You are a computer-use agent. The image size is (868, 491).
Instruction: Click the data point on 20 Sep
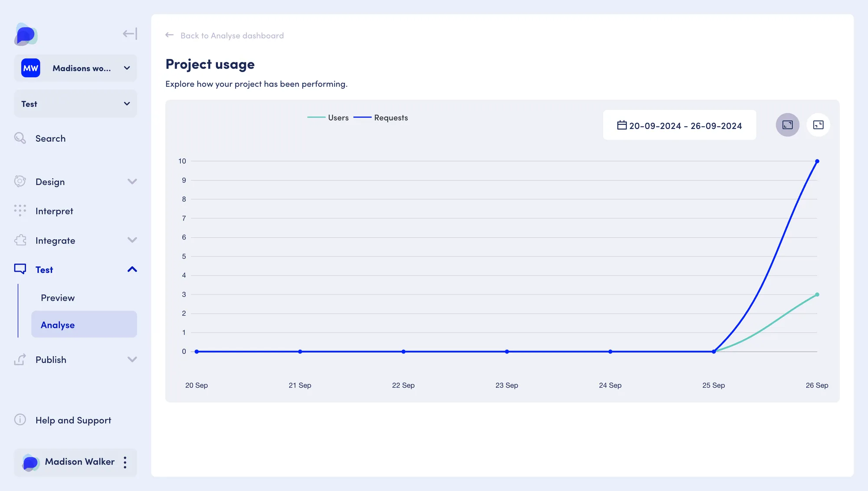click(x=197, y=351)
